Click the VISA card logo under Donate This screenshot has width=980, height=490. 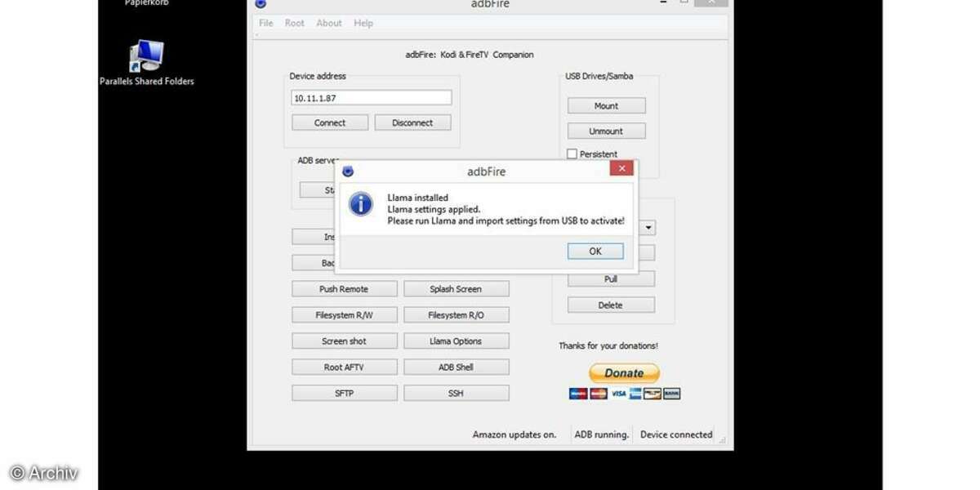click(619, 394)
